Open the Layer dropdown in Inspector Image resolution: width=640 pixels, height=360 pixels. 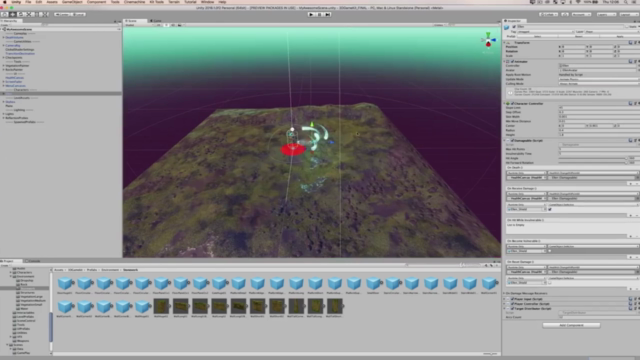[611, 31]
